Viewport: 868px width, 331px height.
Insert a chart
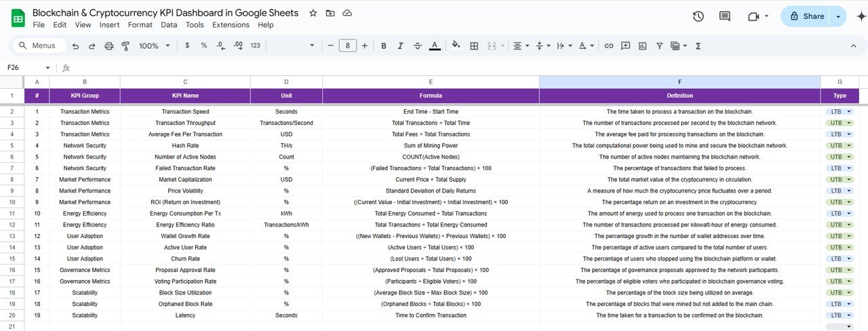[x=642, y=45]
